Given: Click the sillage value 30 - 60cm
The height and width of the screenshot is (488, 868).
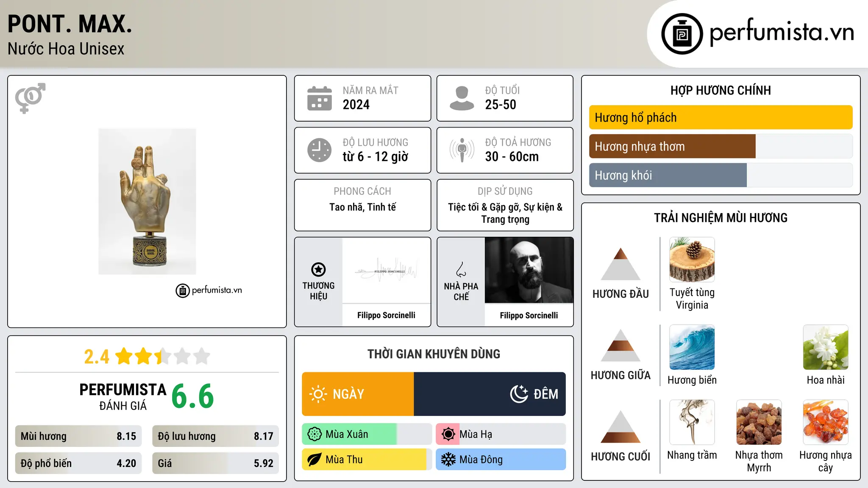Looking at the screenshot, I should coord(512,157).
